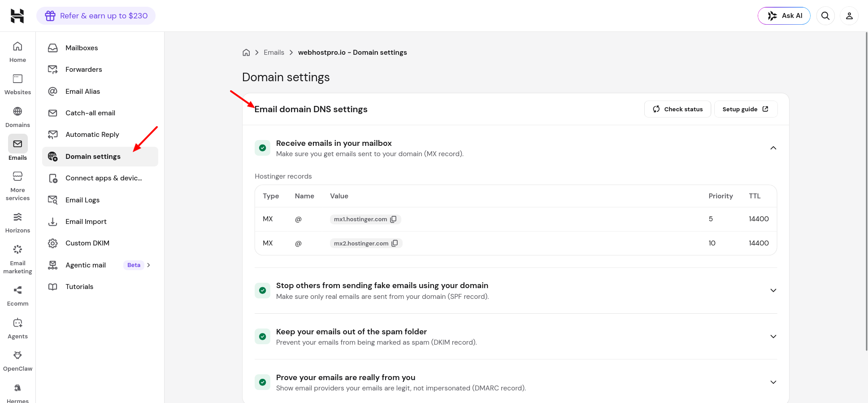Screen dimensions: 868x403
Task: Click priority value 10 in MX row
Action: point(712,243)
